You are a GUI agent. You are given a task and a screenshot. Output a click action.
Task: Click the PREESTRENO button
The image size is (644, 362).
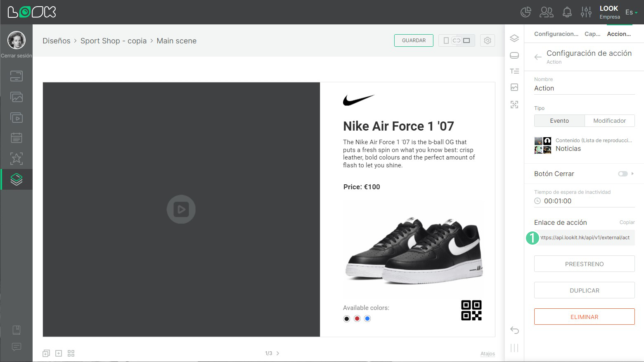(584, 264)
